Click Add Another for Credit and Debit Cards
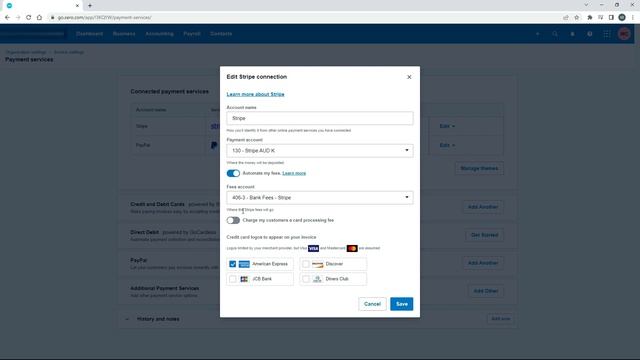The height and width of the screenshot is (360, 640). click(x=483, y=207)
